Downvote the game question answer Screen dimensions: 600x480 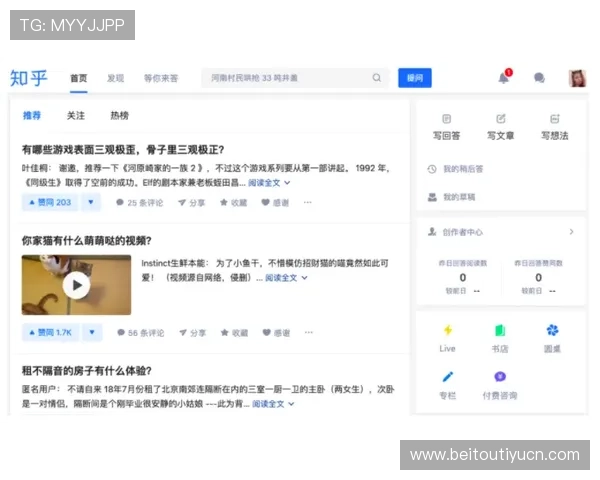click(x=91, y=202)
